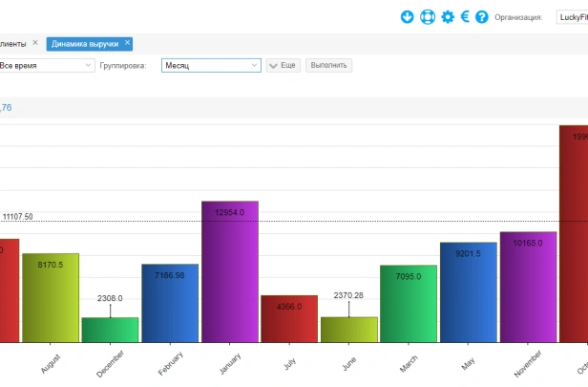Close the Динамика выручки tab
588x387 pixels.
128,43
